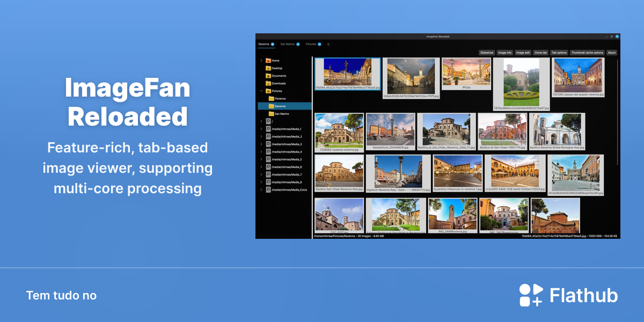The height and width of the screenshot is (322, 644).
Task: Click the Downloads folder icon
Action: (x=268, y=83)
